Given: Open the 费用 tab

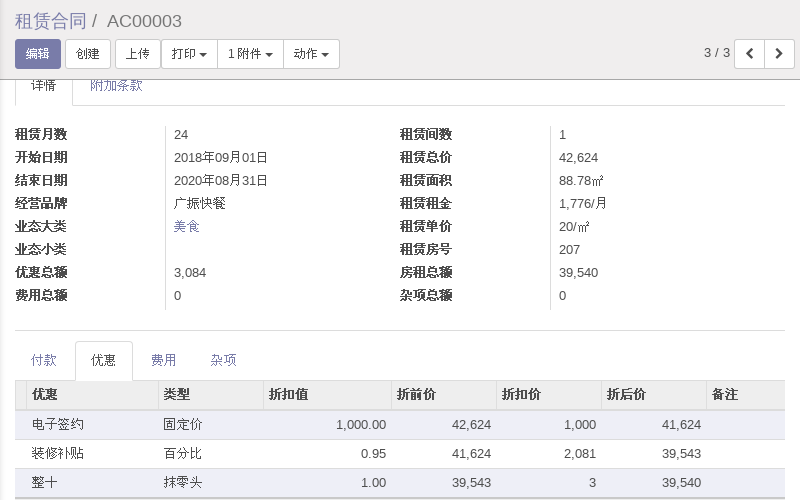Looking at the screenshot, I should click(164, 360).
